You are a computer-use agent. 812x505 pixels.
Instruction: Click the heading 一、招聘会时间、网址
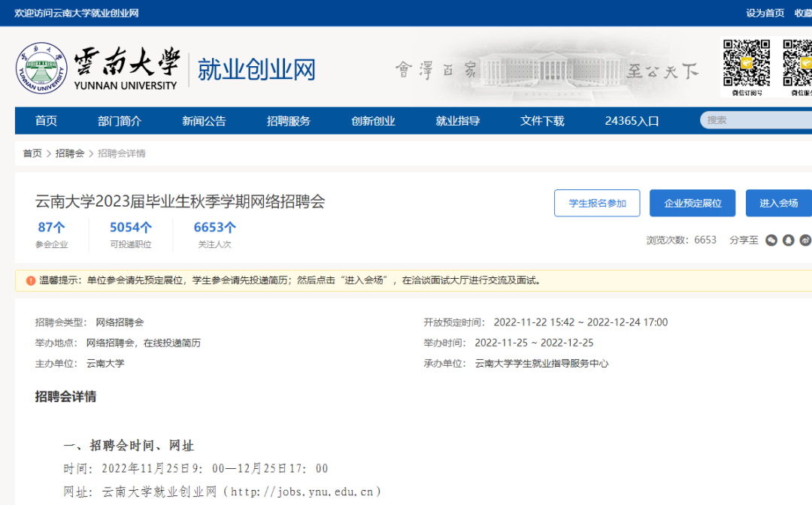pos(129,446)
